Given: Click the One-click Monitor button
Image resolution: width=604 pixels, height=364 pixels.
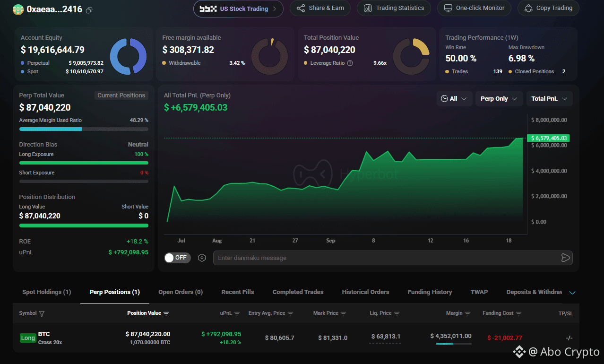Looking at the screenshot, I should click(x=474, y=8).
